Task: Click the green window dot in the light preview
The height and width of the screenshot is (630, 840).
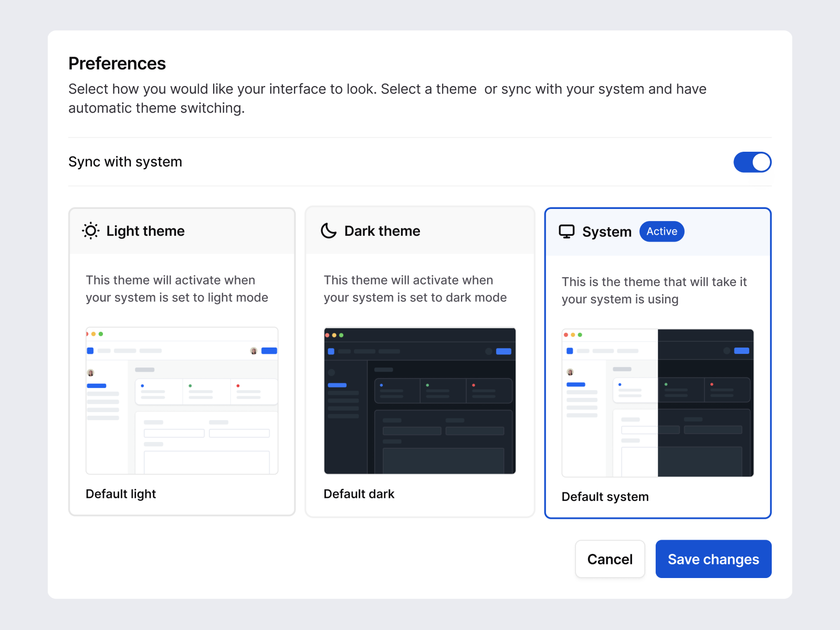Action: [101, 333]
